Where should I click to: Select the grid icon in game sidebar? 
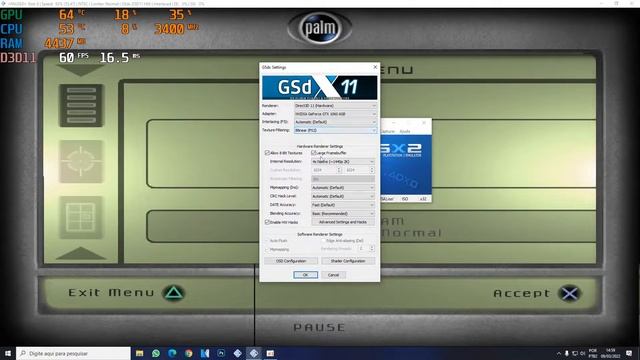tap(81, 217)
